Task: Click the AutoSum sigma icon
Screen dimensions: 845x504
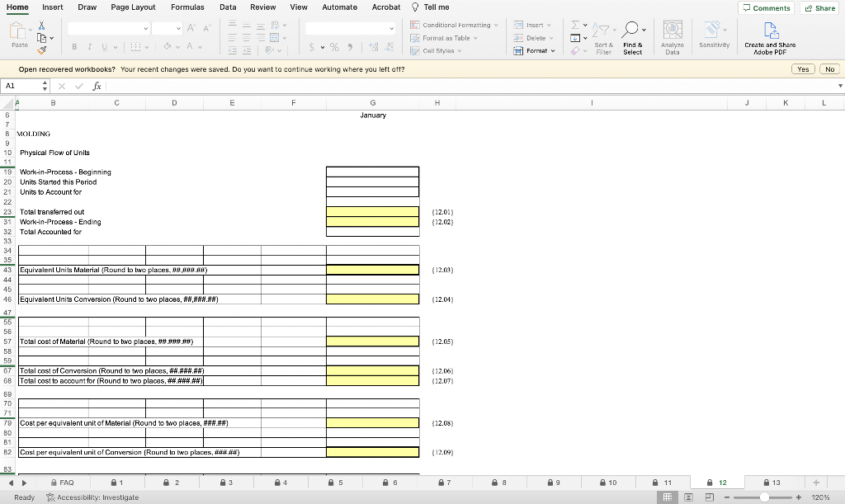Action: click(575, 25)
